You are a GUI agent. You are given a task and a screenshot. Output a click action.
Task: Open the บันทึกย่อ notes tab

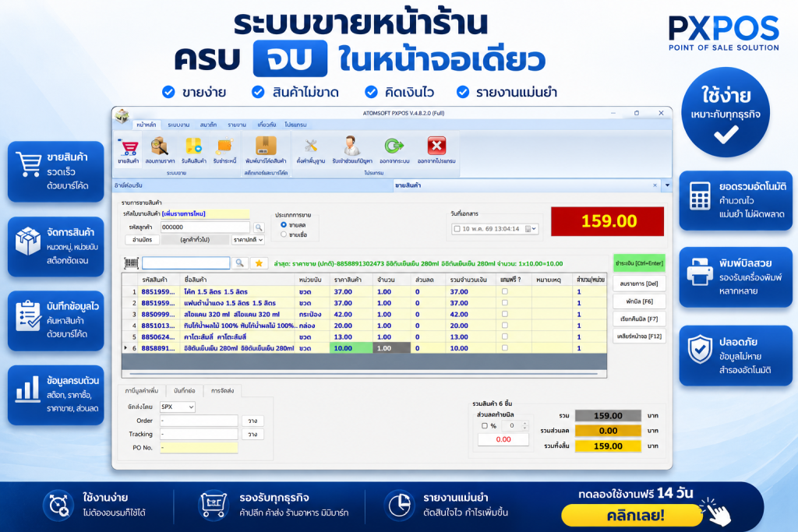pos(184,390)
